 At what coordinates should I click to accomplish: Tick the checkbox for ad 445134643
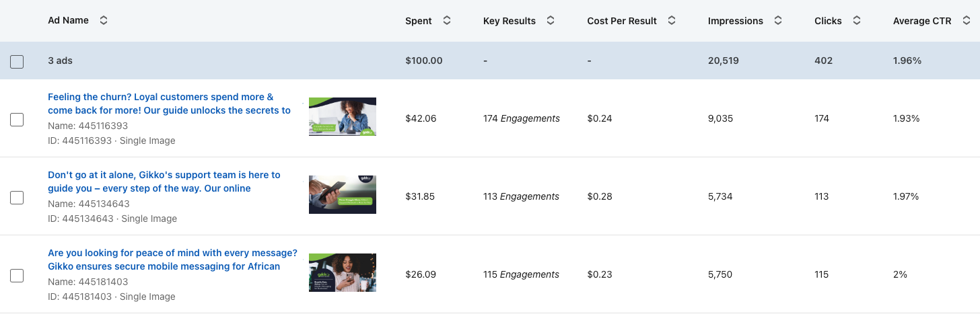(x=17, y=198)
